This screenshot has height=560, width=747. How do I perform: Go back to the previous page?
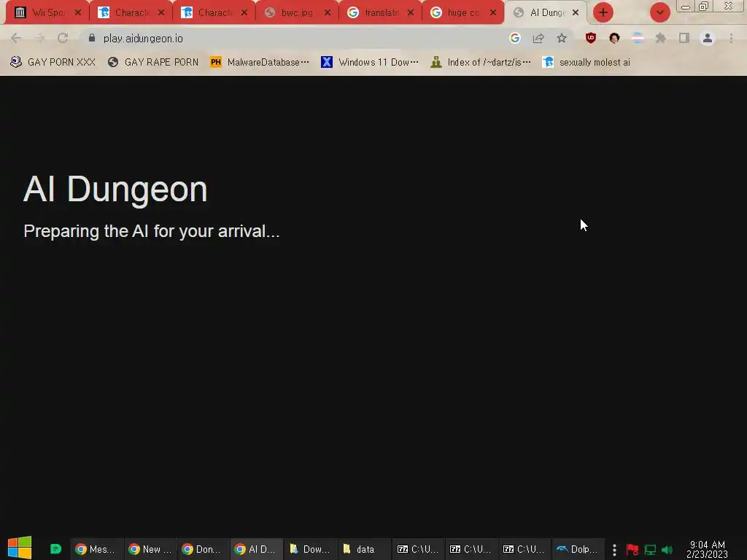tap(16, 38)
